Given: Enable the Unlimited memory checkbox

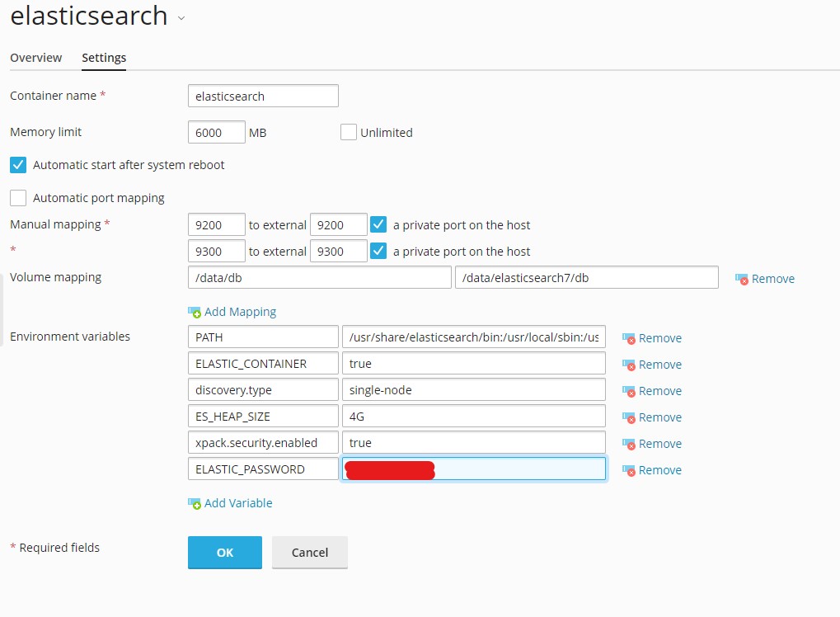Looking at the screenshot, I should coord(348,132).
